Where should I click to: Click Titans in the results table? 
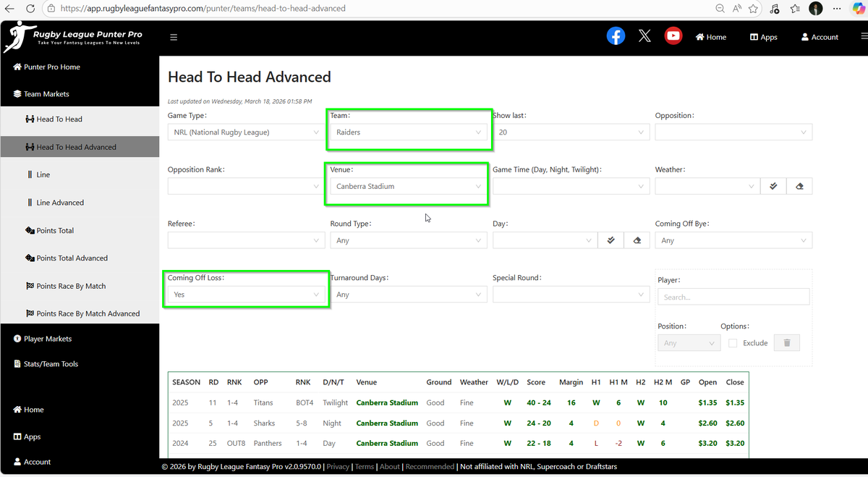(x=263, y=402)
